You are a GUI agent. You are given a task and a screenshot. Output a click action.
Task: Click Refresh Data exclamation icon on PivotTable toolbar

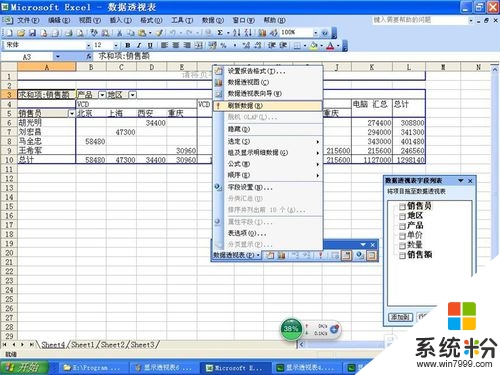(x=321, y=255)
